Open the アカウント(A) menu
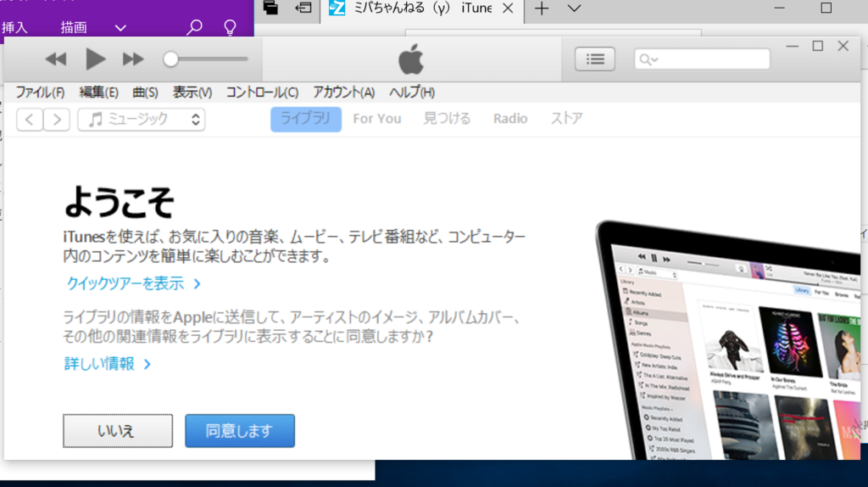Screen dimensions: 868x487 pos(344,92)
